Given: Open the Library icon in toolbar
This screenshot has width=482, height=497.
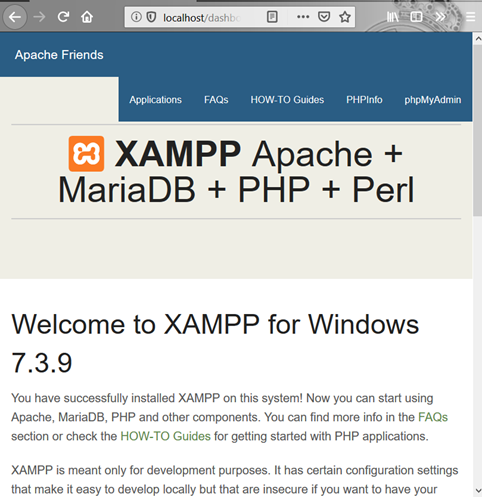Looking at the screenshot, I should coord(392,17).
